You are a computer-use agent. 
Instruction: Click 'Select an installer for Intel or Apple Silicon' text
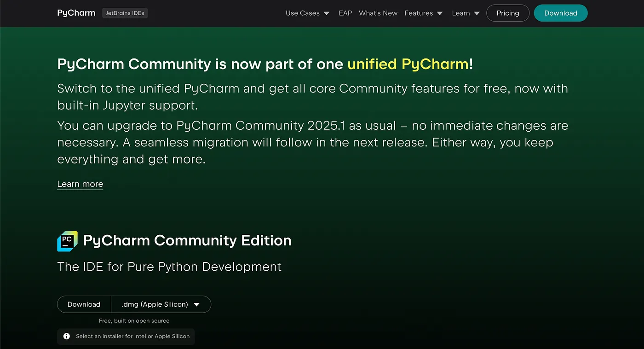[x=132, y=337]
